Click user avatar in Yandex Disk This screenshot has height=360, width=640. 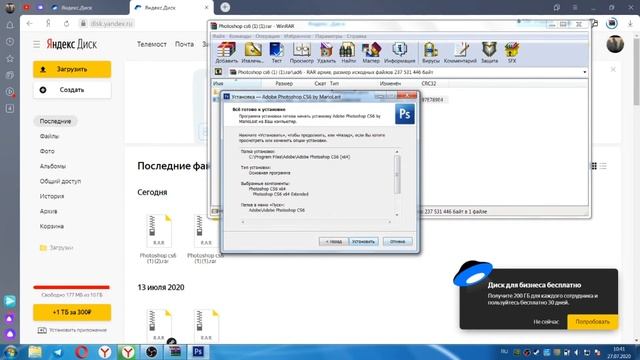pyautogui.click(x=615, y=44)
